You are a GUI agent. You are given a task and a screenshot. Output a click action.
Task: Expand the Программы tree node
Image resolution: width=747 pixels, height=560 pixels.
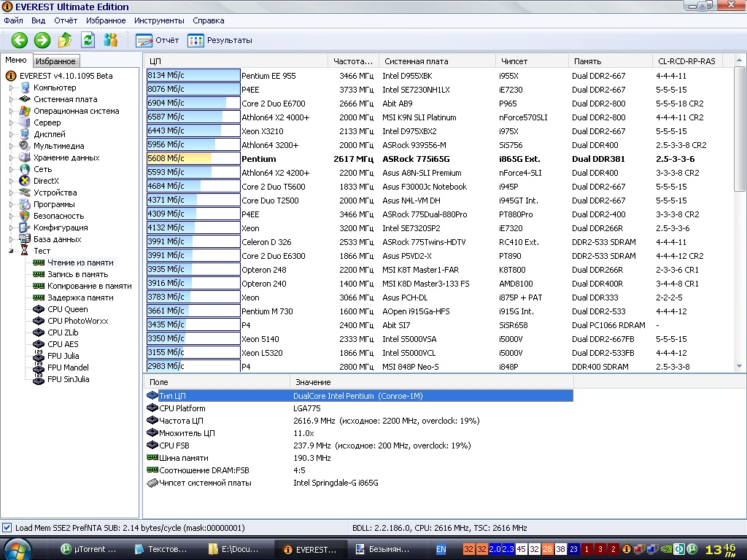(11, 204)
